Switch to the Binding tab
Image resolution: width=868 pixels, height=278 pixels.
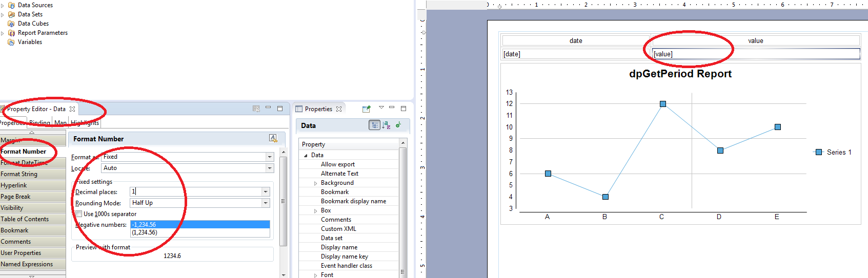point(39,123)
